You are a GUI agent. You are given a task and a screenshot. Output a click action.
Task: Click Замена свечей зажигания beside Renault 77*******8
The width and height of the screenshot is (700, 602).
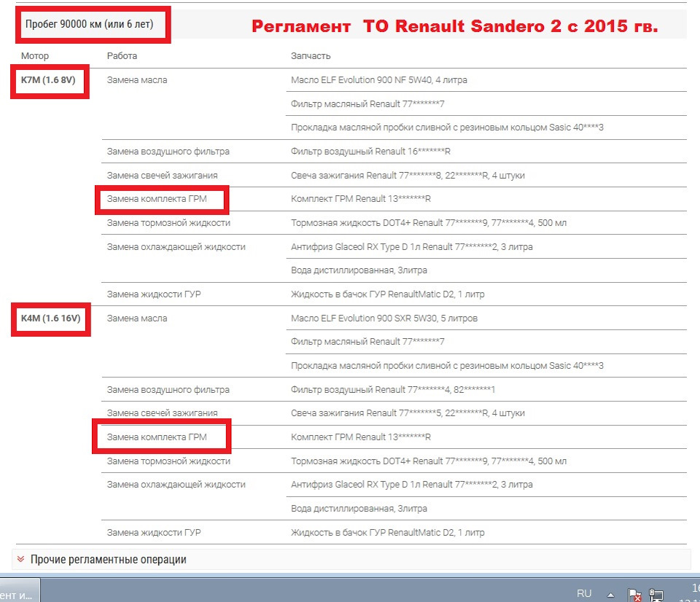tap(162, 176)
